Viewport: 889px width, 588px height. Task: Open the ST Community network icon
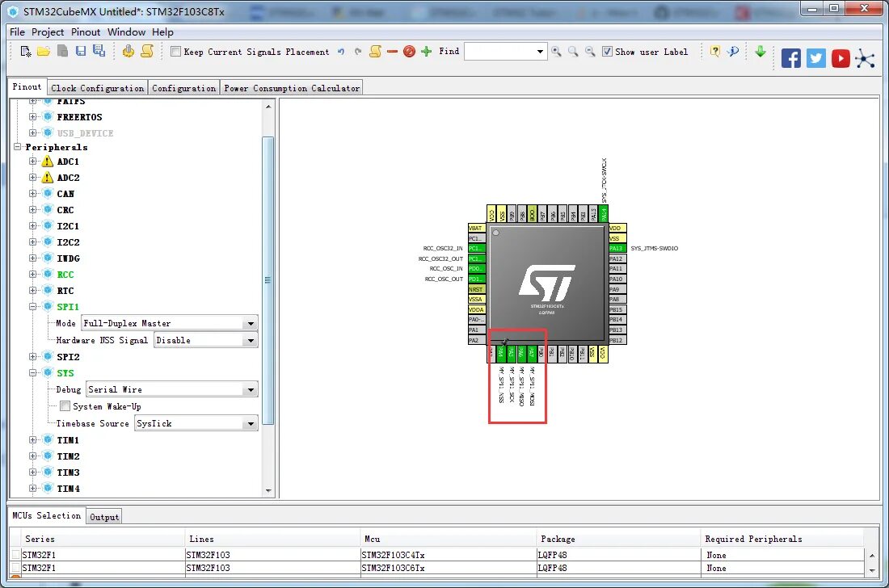(x=866, y=58)
